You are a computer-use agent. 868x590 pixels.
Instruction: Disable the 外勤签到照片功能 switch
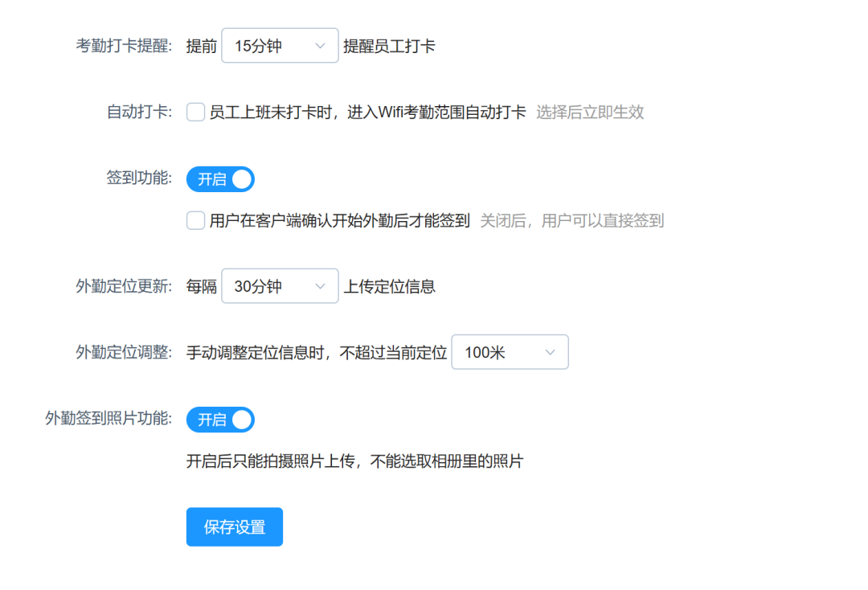tap(220, 419)
